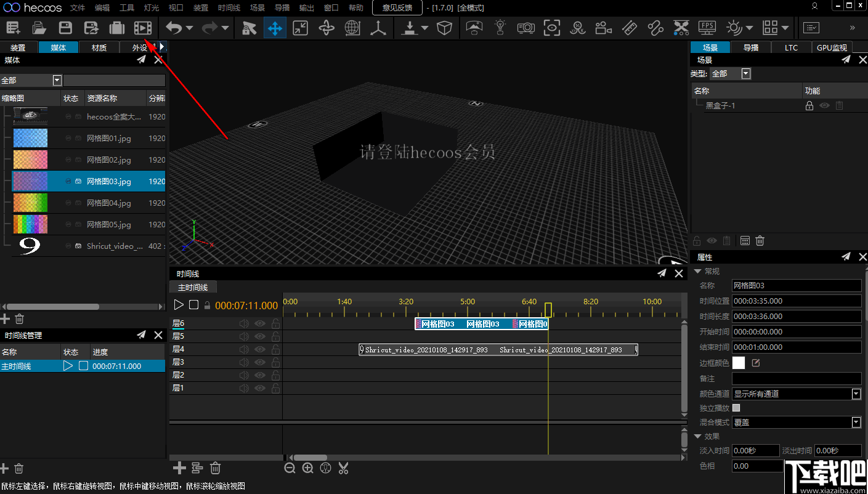Click the 意见反馈 button
This screenshot has height=494, width=868.
[397, 8]
